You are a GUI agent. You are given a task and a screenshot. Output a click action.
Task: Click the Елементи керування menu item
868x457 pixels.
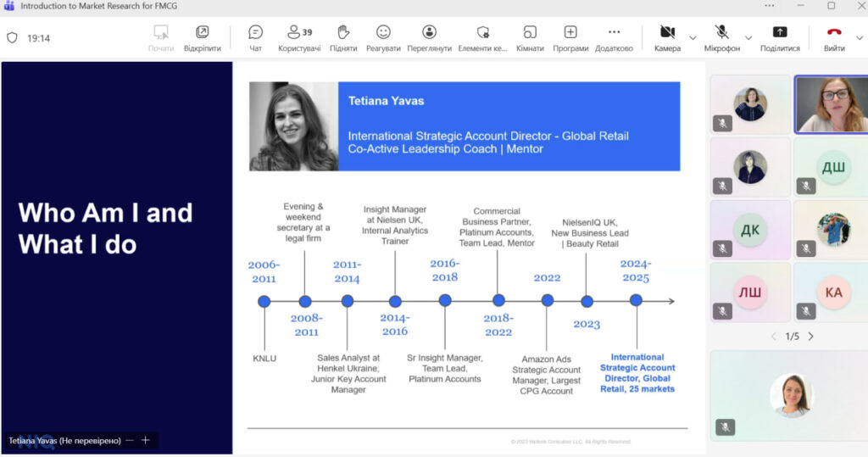(482, 37)
